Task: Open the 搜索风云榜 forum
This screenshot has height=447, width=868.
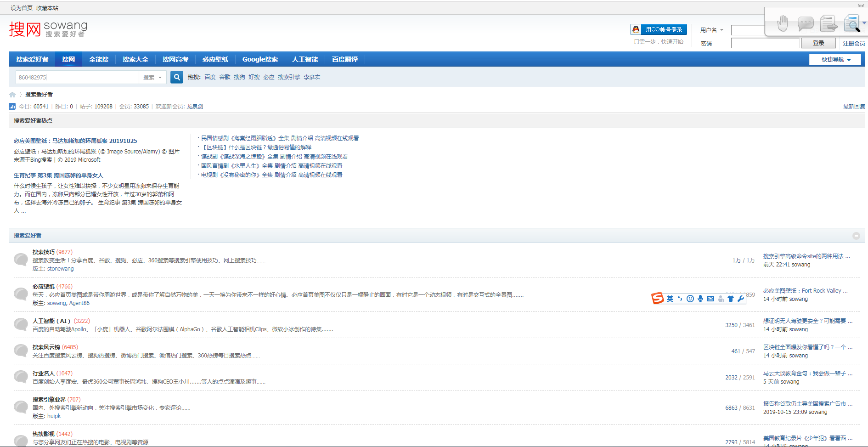Action: pos(46,347)
